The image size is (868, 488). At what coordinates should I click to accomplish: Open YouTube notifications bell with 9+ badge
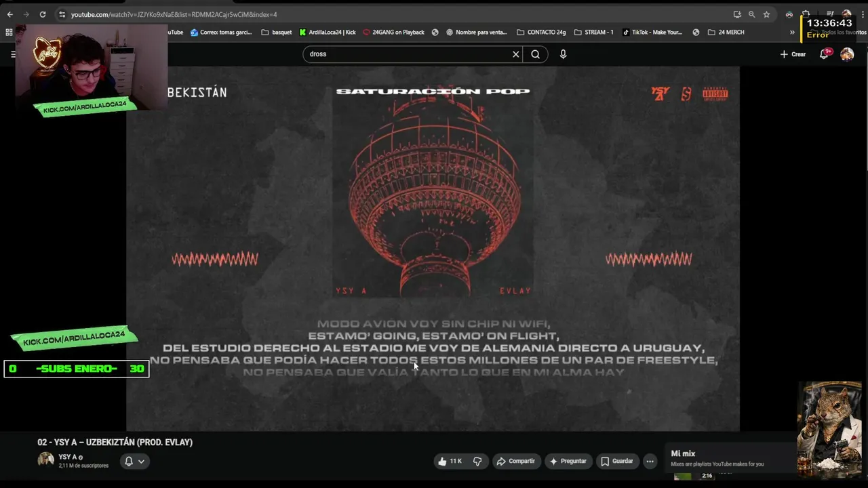825,54
